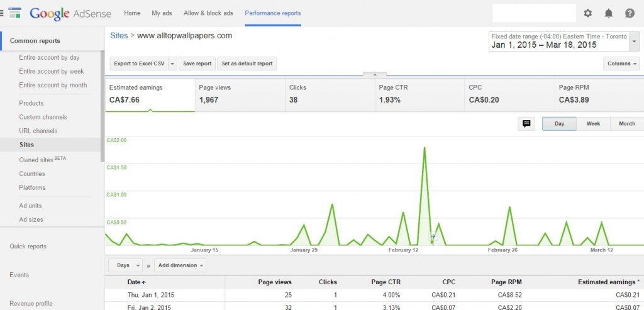This screenshot has height=310, width=644.
Task: Open the Allow & block ads tab
Action: pyautogui.click(x=208, y=13)
